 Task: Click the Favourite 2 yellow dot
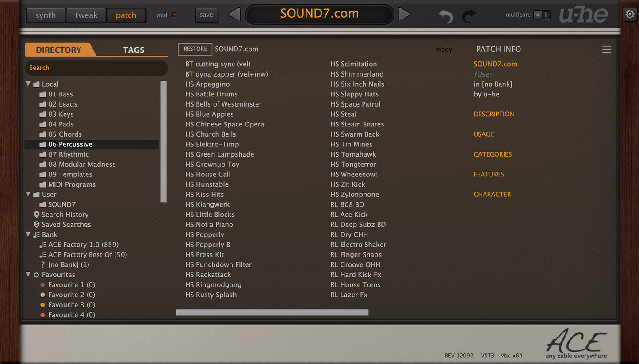pos(43,295)
